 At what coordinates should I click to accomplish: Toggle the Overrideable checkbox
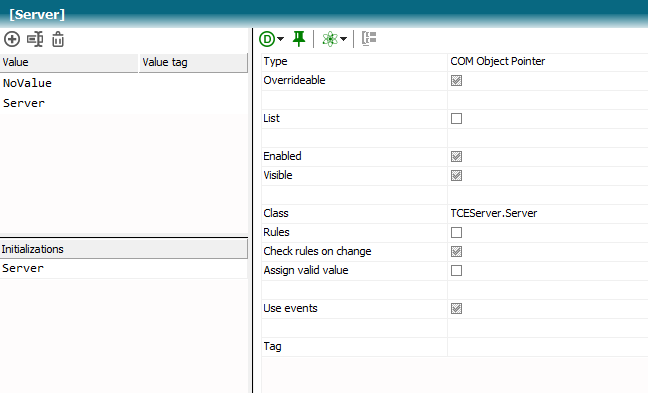pos(456,81)
